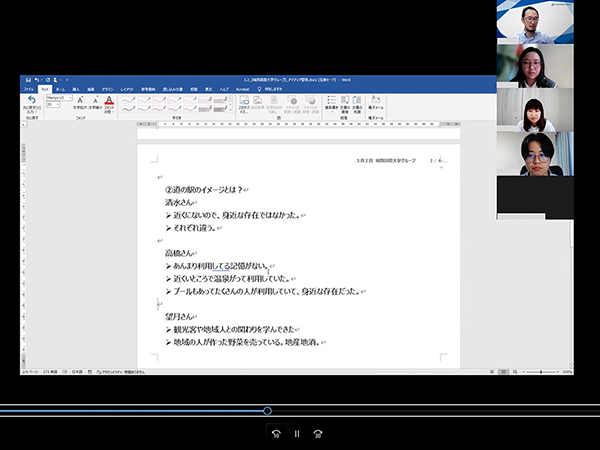Click the first picture-with-screen icon in the 図 group
The image size is (600, 450).
[x=244, y=104]
